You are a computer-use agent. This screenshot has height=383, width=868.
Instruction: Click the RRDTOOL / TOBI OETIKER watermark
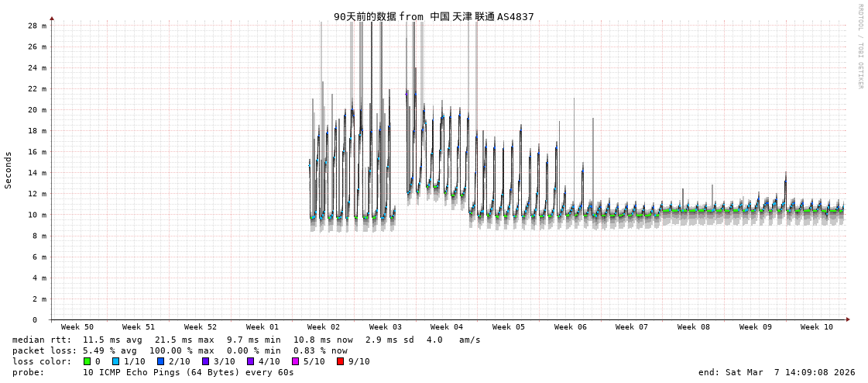click(x=859, y=47)
